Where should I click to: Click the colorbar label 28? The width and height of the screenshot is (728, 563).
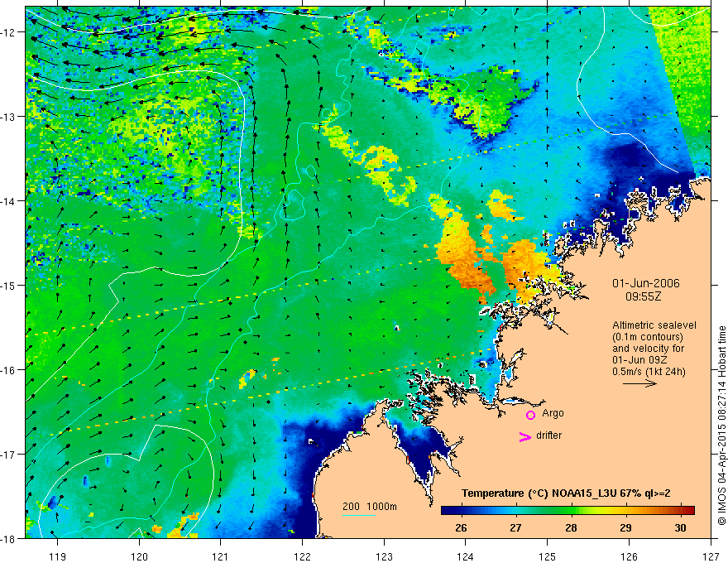coord(571,527)
